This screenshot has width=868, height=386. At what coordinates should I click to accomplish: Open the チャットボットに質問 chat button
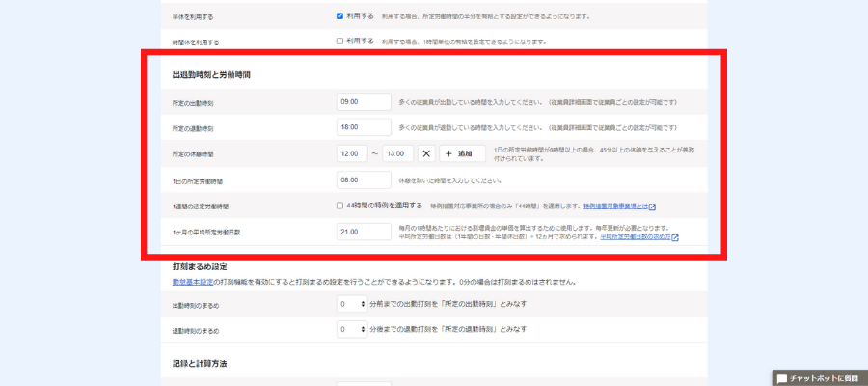[821, 378]
